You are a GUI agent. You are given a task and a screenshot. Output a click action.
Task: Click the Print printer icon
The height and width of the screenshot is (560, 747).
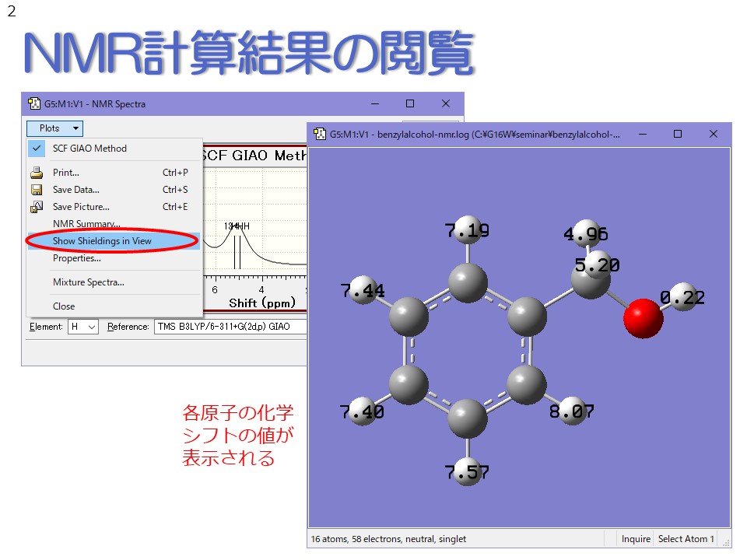37,173
